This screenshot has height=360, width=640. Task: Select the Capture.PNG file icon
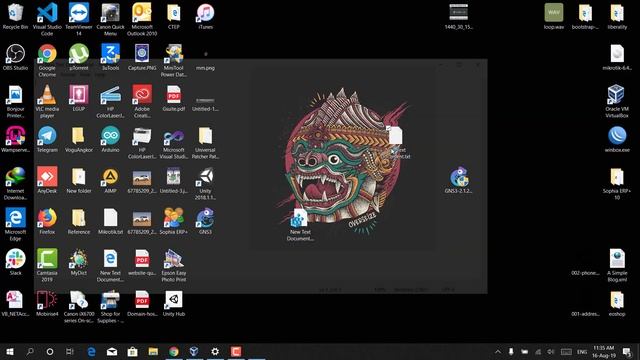pos(142,57)
